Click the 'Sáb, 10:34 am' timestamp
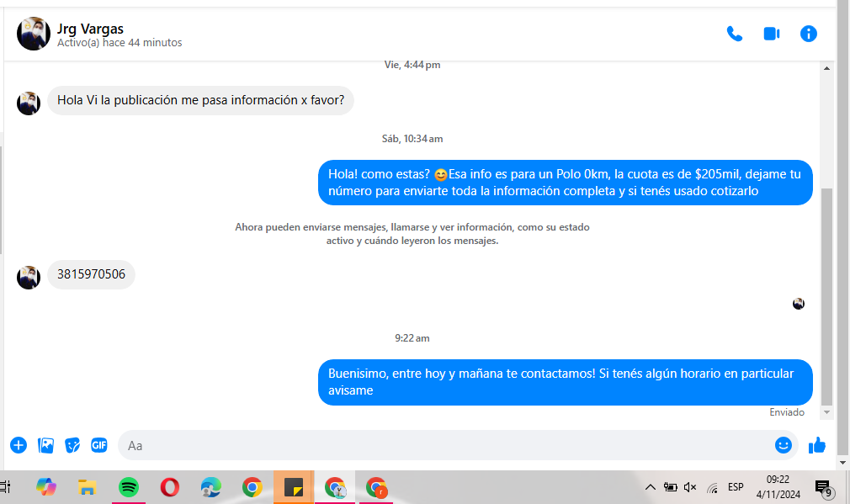The image size is (850, 504). (412, 139)
